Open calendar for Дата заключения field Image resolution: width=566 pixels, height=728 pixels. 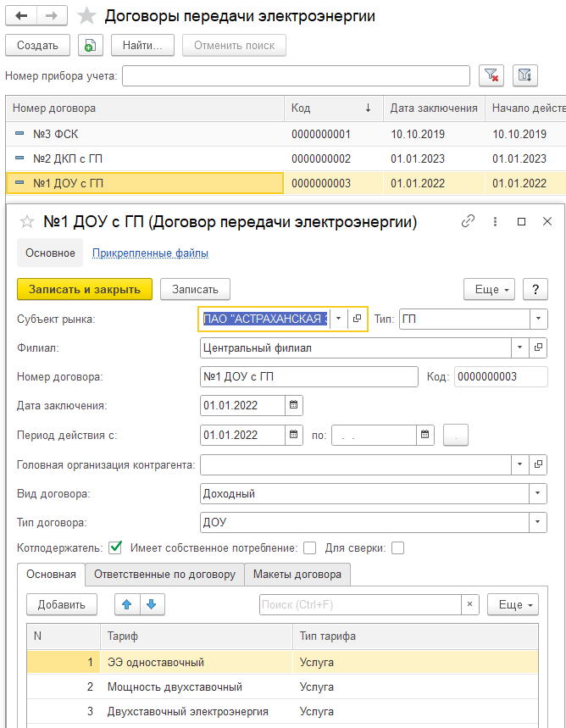pos(293,405)
